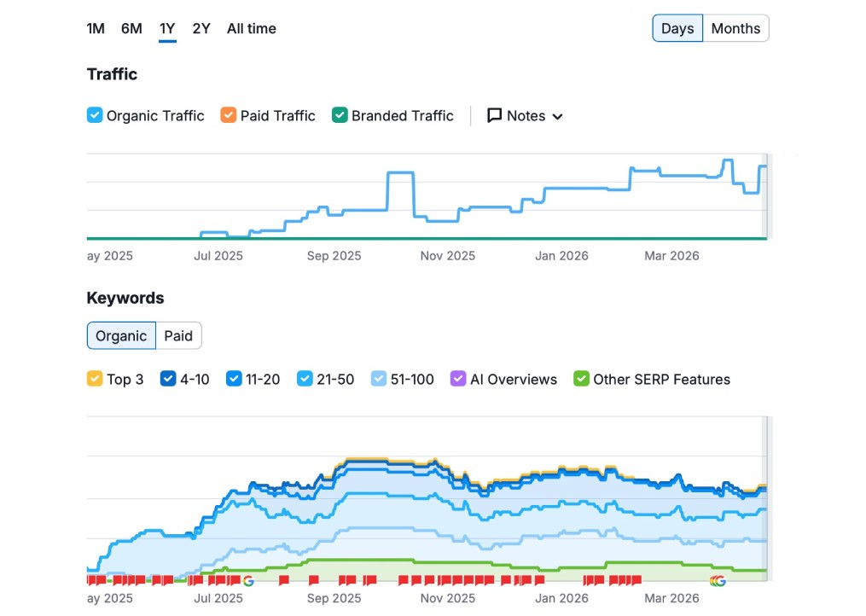Hide the 51-100 positions series

coord(379,380)
